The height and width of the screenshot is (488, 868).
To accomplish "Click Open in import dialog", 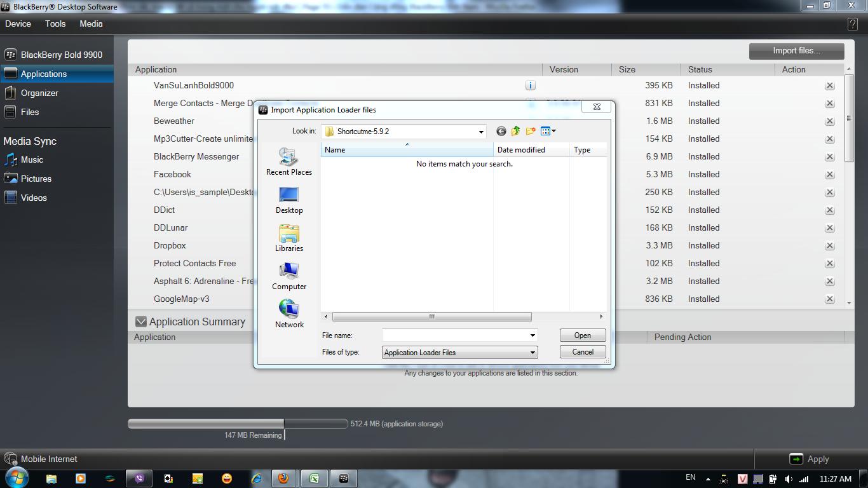I will (x=582, y=335).
